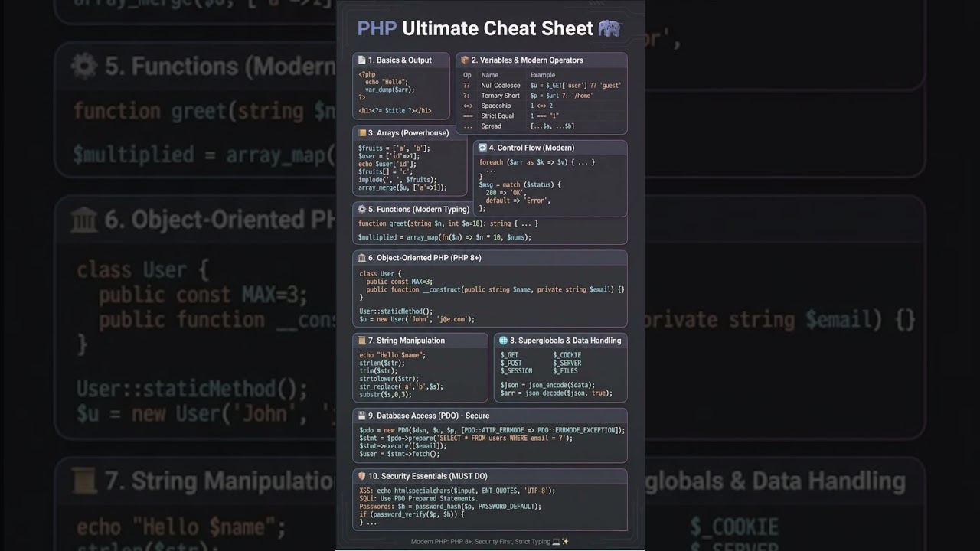Click the gear icon of 5. Functions in the cheat sheet
Viewport: 980px width, 551px height.
(362, 209)
